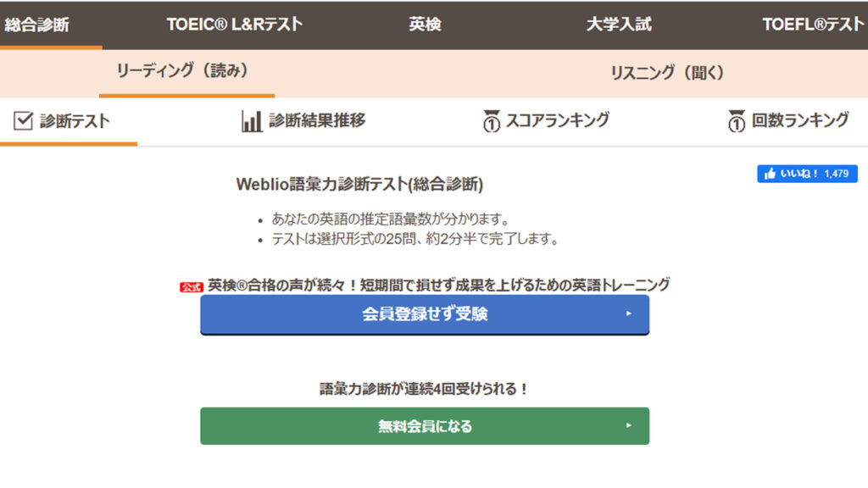The height and width of the screenshot is (488, 868).
Task: Click the text 語彙力診断が連続4回受けられる！
Action: point(425,389)
